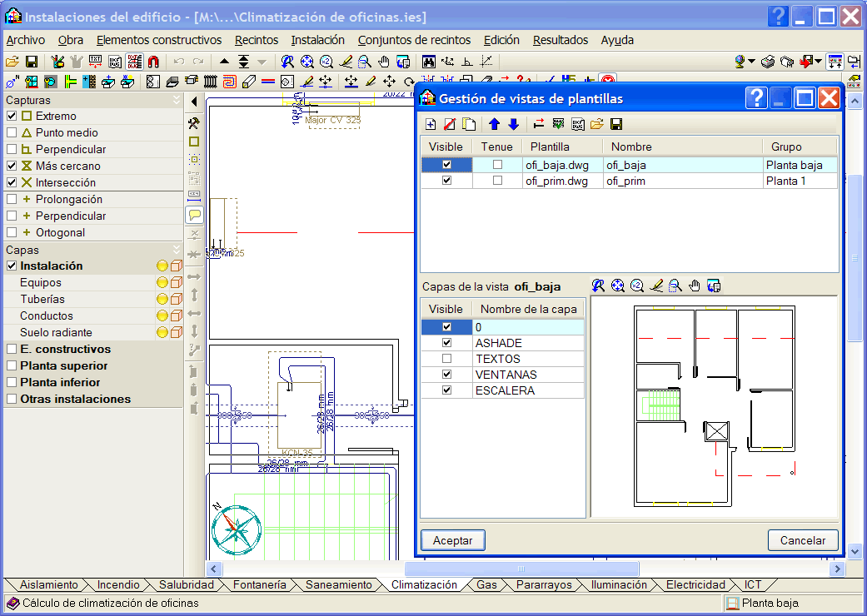Image resolution: width=867 pixels, height=616 pixels.
Task: Save the project with the main toolbar floppy disk
Action: (x=32, y=62)
